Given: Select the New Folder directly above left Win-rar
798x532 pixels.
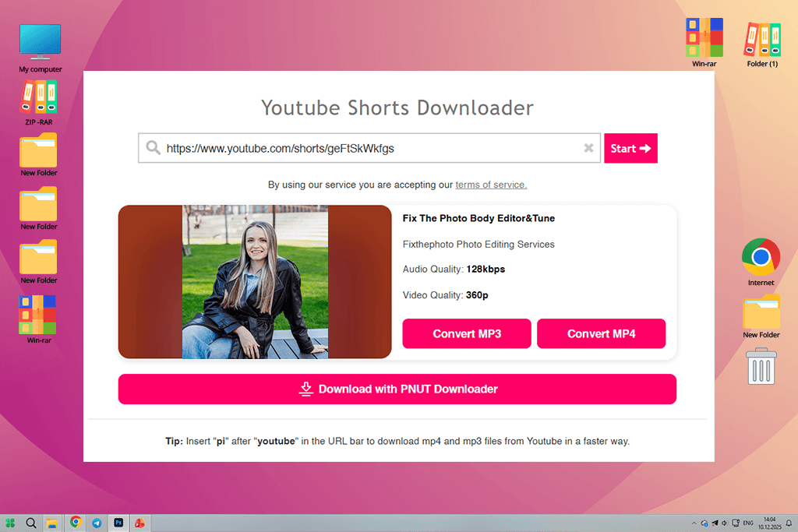Looking at the screenshot, I should [x=39, y=262].
